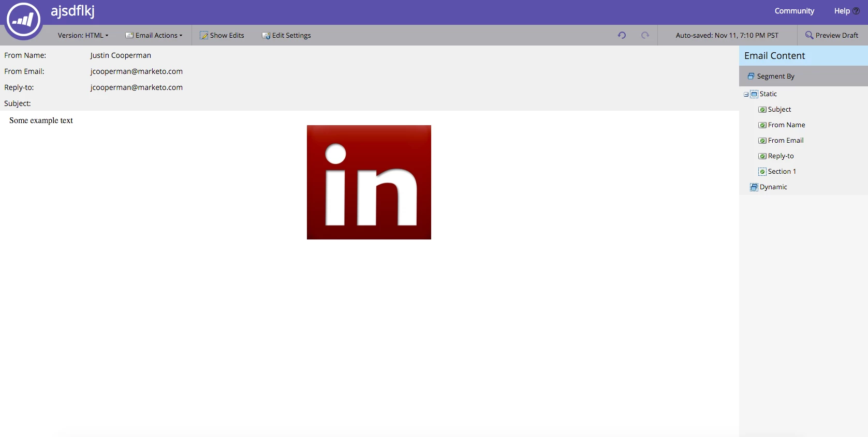Click the ajsdflkj email title
This screenshot has width=868, height=437.
[72, 11]
